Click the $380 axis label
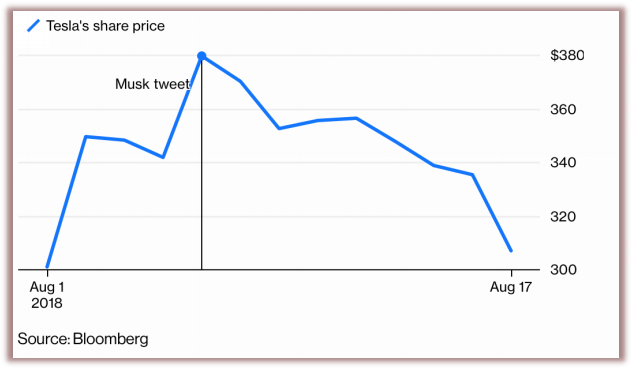 (x=567, y=55)
